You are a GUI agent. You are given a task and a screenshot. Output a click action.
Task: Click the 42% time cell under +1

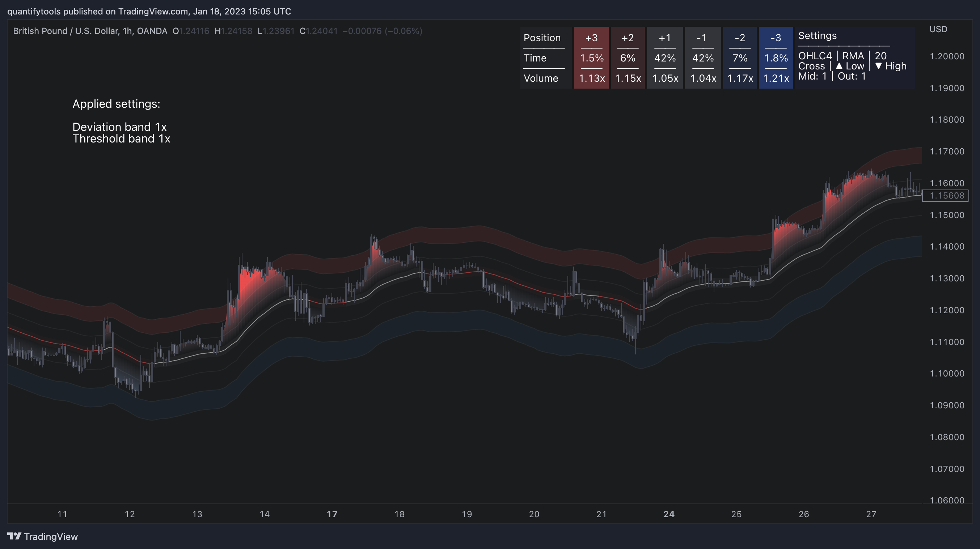point(665,58)
